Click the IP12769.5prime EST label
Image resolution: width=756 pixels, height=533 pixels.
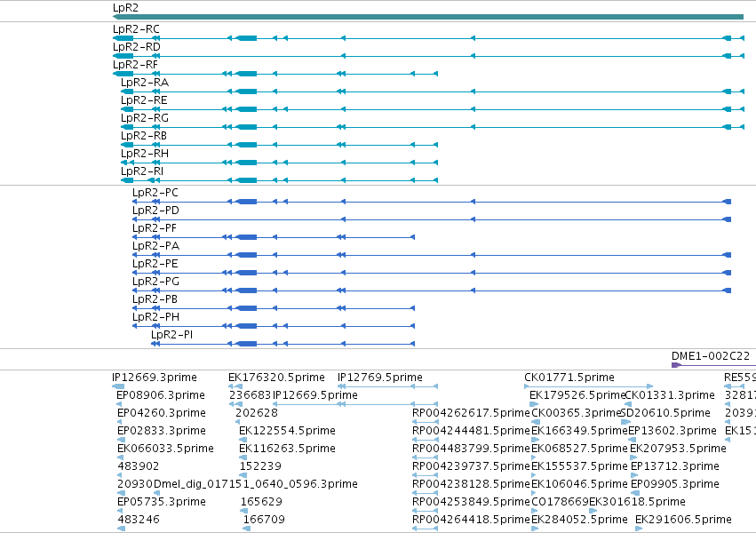pyautogui.click(x=380, y=378)
